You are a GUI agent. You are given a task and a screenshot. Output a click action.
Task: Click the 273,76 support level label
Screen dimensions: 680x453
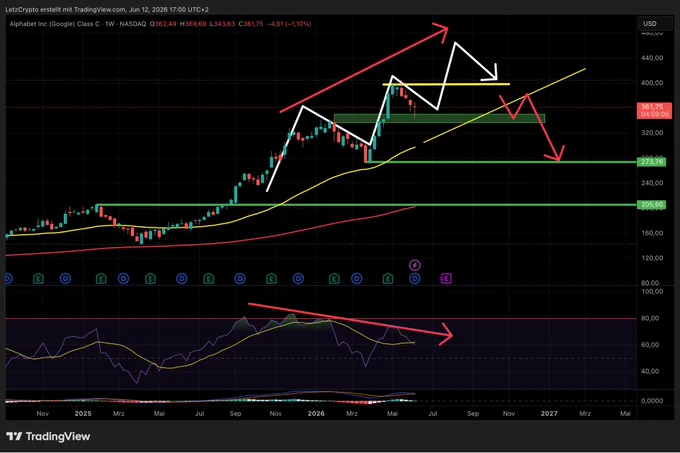click(x=651, y=162)
